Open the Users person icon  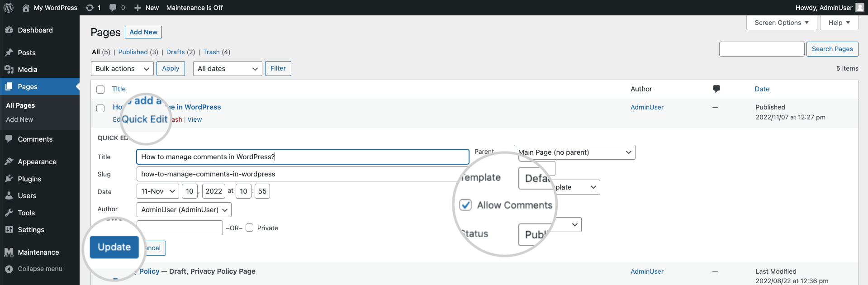(x=9, y=195)
